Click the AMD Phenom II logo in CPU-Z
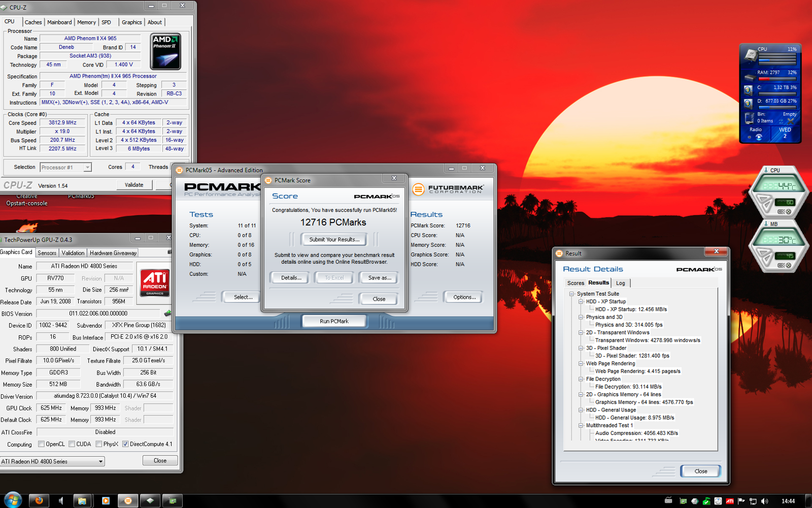Viewport: 812px width, 508px height. pos(165,51)
